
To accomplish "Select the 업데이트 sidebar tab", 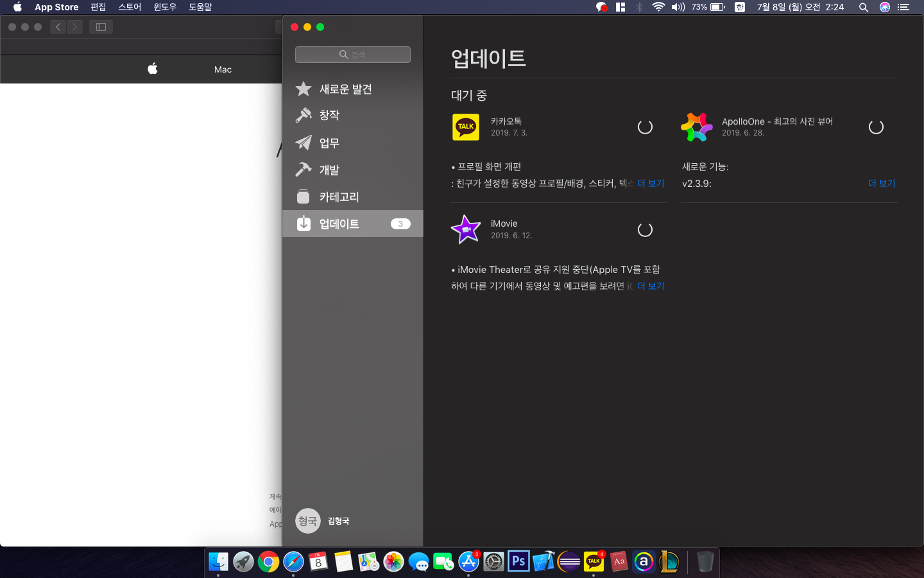I will pyautogui.click(x=339, y=224).
